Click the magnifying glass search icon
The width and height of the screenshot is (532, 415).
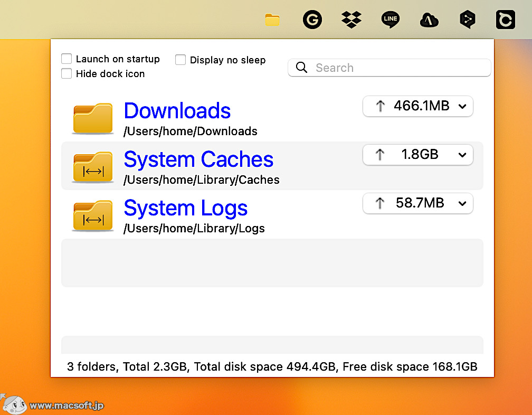[x=301, y=68]
